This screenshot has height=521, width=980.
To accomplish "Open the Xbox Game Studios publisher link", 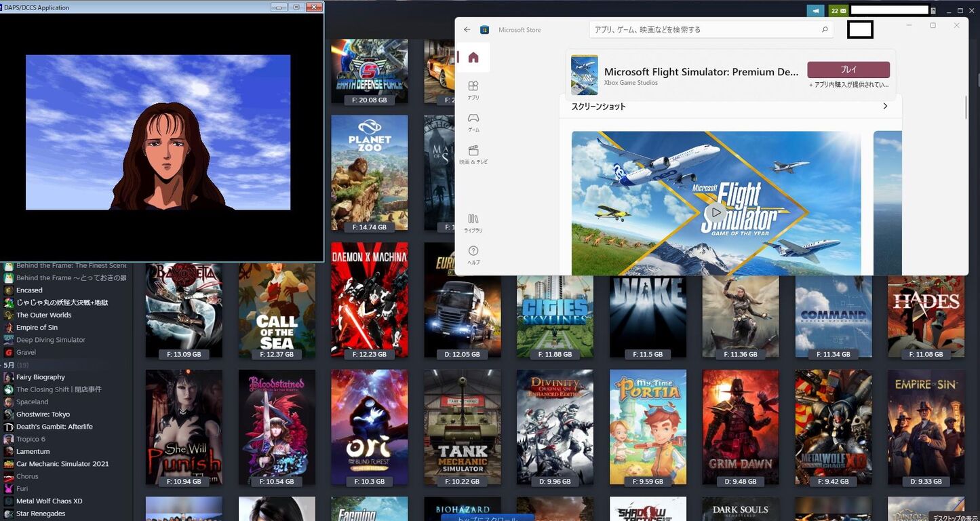I will [x=631, y=83].
